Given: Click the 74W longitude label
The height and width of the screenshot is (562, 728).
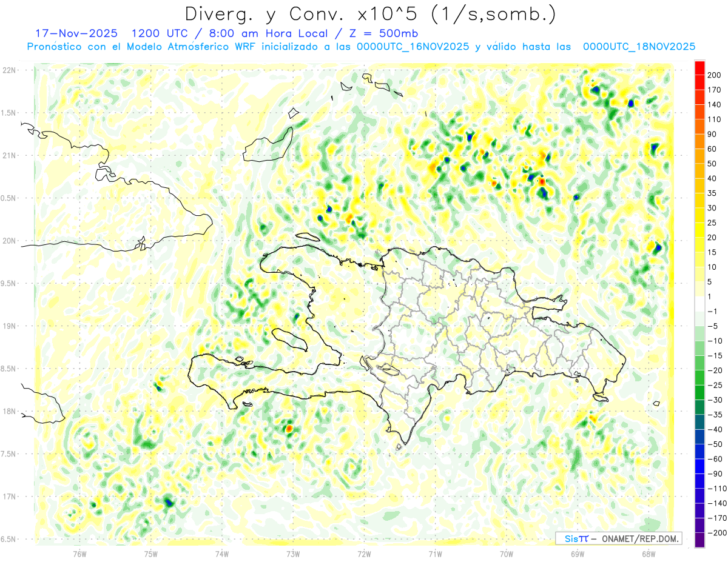Looking at the screenshot, I should coord(222,554).
